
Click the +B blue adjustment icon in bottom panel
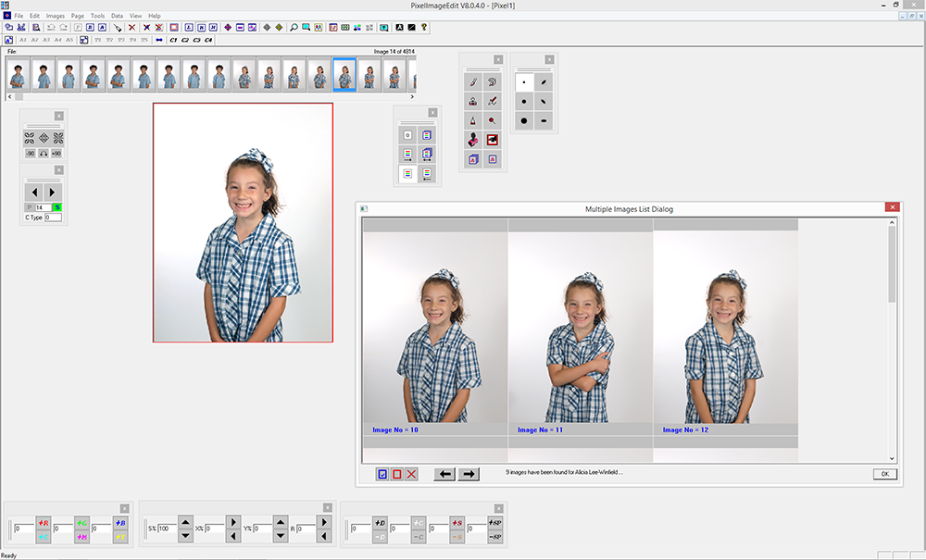coord(120,523)
